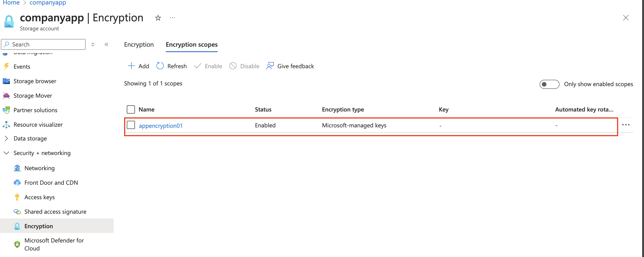Click the Storage browser icon
Viewport: 644px width, 257px height.
pyautogui.click(x=6, y=81)
